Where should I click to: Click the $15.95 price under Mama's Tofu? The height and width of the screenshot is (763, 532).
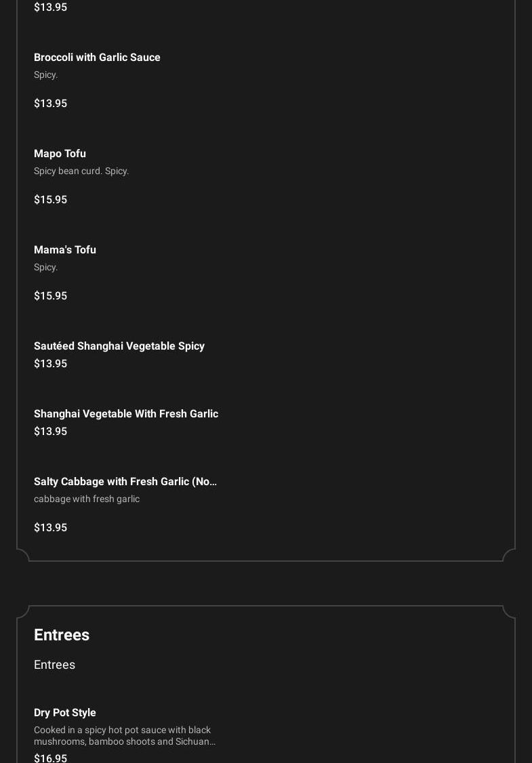click(50, 296)
